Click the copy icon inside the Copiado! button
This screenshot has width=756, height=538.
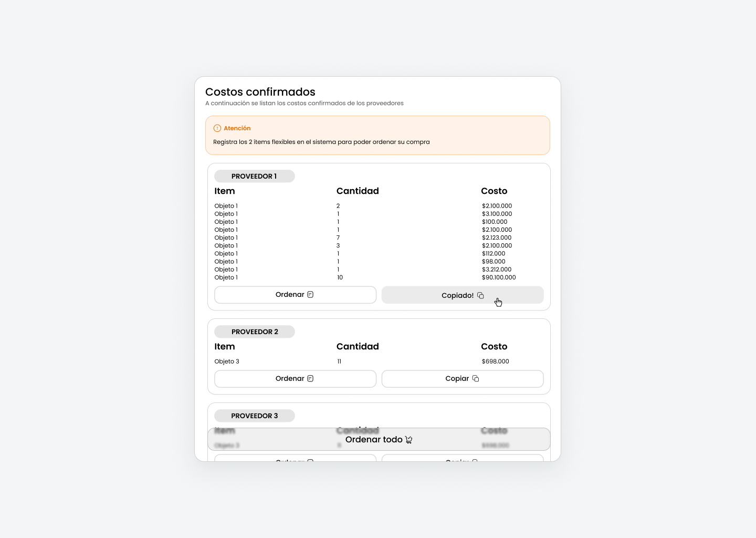tap(481, 295)
